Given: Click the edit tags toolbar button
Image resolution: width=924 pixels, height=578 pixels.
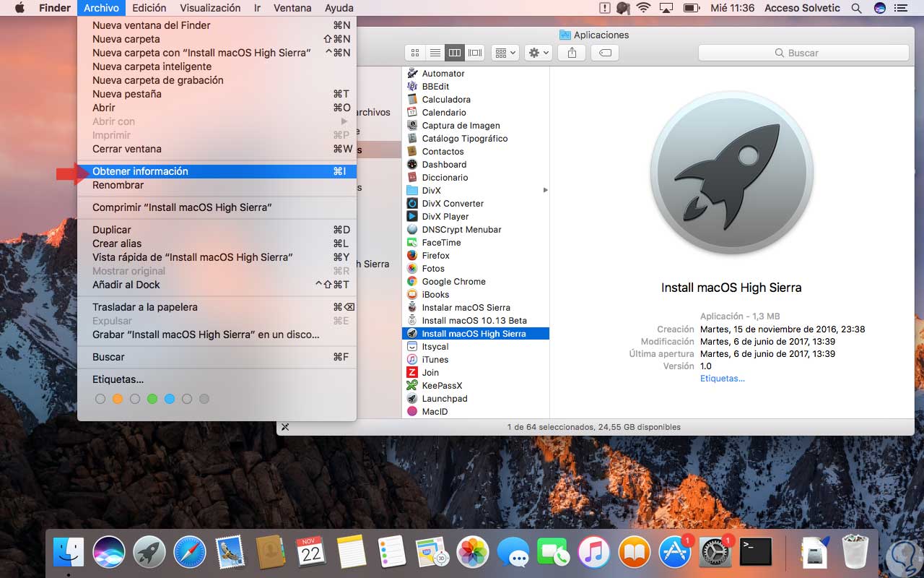Looking at the screenshot, I should point(606,53).
